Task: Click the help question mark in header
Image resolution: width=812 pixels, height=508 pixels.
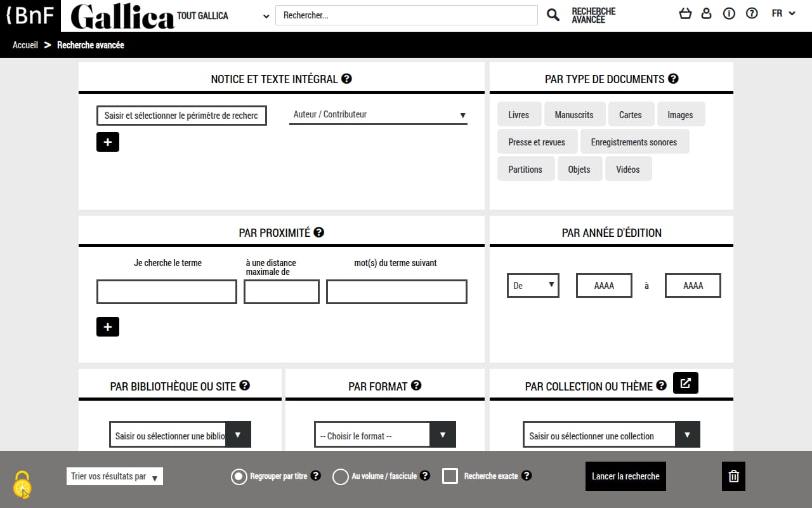Action: click(x=752, y=13)
